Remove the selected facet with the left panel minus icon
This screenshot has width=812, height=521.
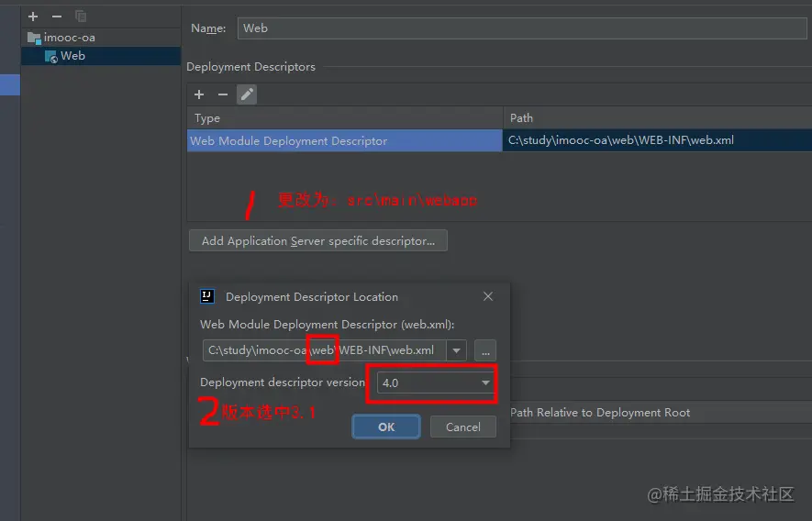click(57, 17)
